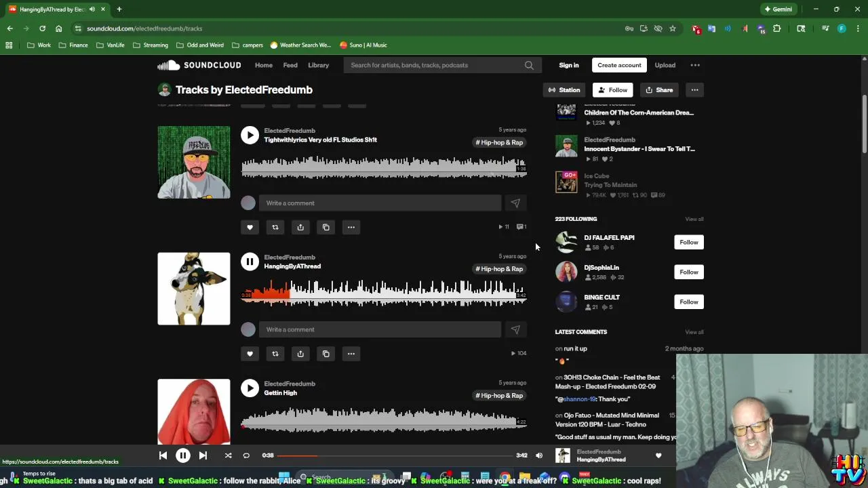
Task: Open the Finance bookmarks folder
Action: coord(73,45)
